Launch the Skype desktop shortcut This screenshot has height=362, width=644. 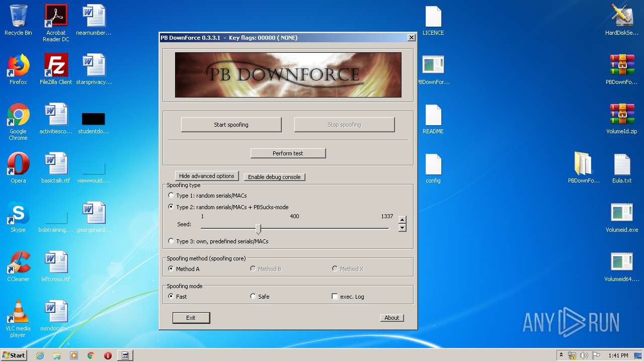18,217
